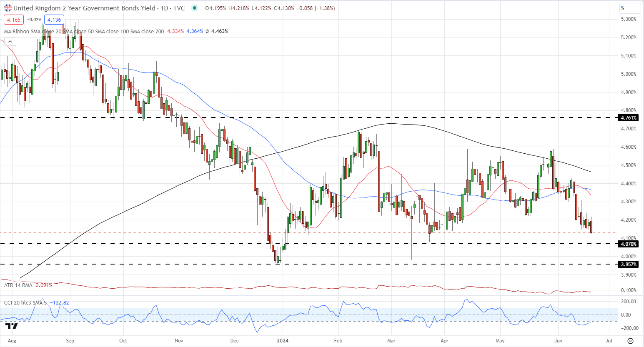The width and height of the screenshot is (644, 347).
Task: Click the 4.500% price axis label
Action: [x=629, y=165]
